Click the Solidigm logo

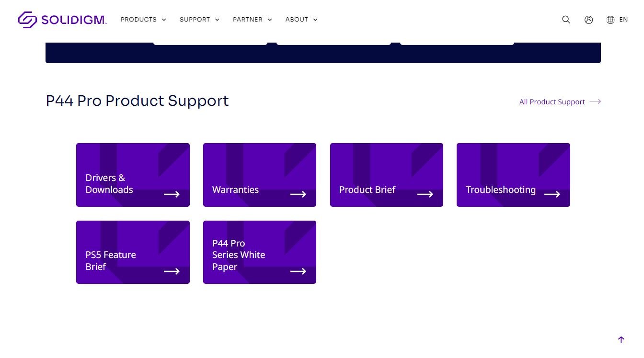pos(62,20)
